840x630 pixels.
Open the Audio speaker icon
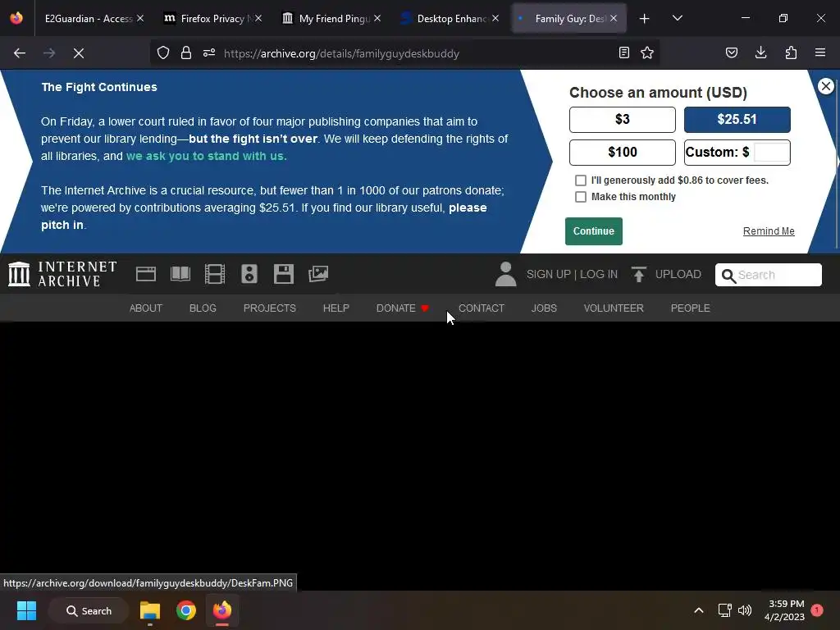point(249,274)
